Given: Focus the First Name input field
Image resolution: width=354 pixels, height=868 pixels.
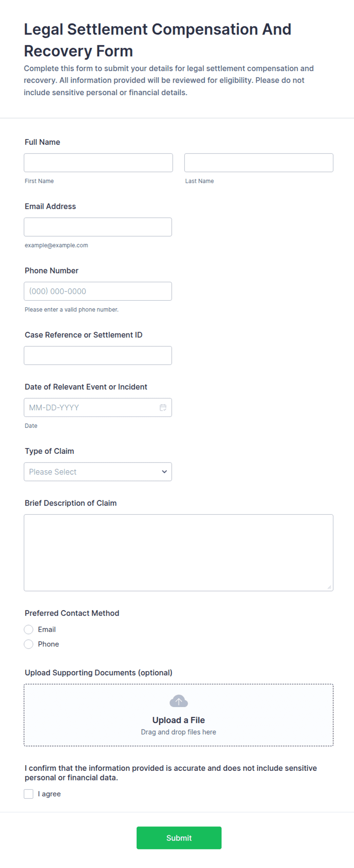Looking at the screenshot, I should [98, 163].
